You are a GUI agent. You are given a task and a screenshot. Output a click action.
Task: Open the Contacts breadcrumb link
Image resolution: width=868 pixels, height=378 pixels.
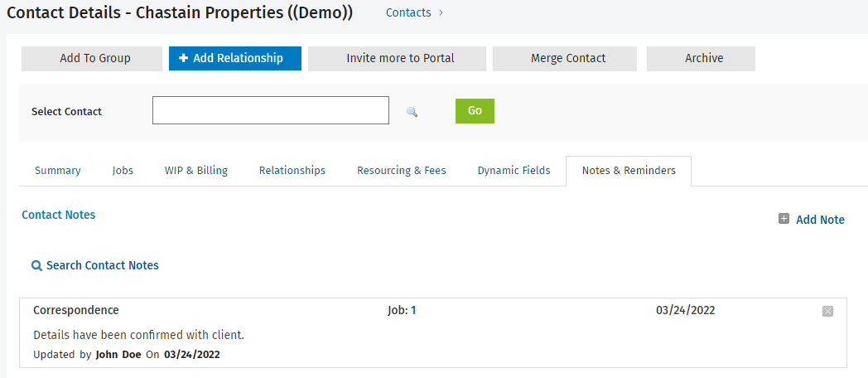pos(408,12)
